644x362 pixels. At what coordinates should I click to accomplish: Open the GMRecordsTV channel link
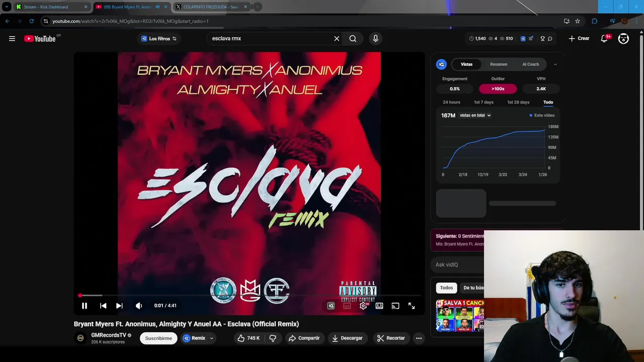(109, 335)
